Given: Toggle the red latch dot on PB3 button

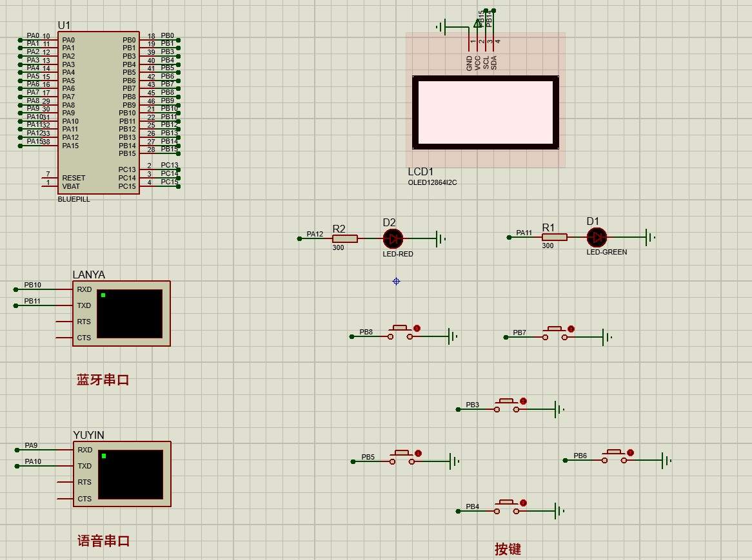Looking at the screenshot, I should coord(523,401).
